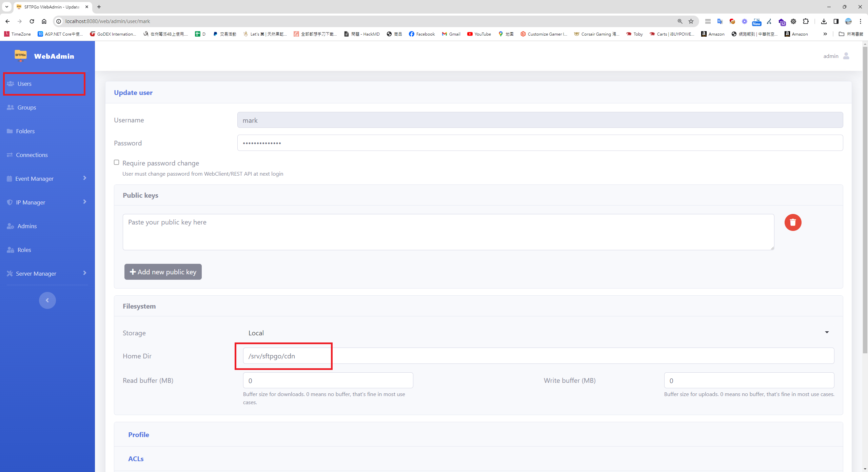The image size is (868, 472).
Task: Open the Storage dropdown showing Local
Action: pos(538,333)
